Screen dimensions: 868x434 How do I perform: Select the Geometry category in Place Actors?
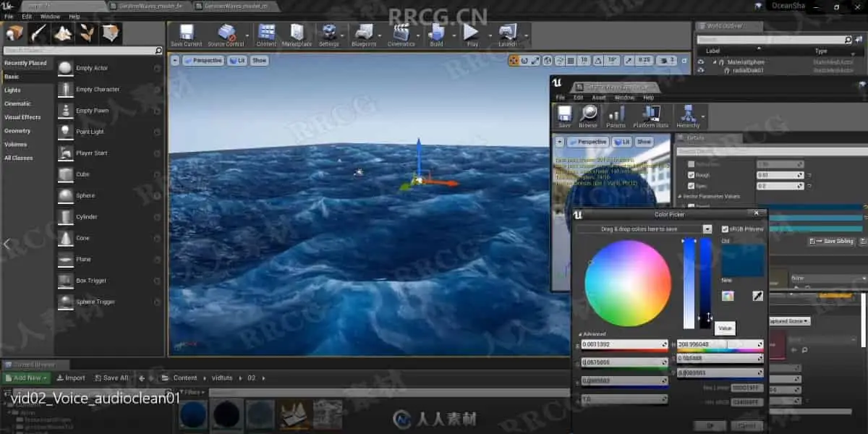coord(17,131)
